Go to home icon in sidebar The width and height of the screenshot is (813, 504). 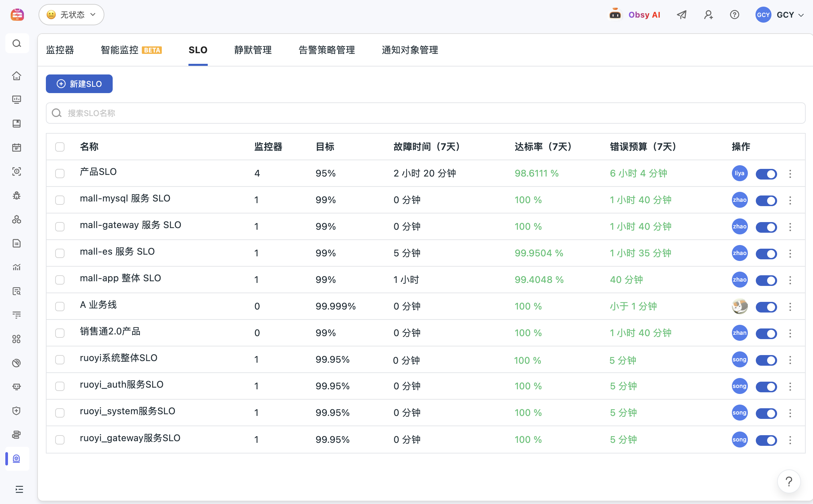[17, 76]
